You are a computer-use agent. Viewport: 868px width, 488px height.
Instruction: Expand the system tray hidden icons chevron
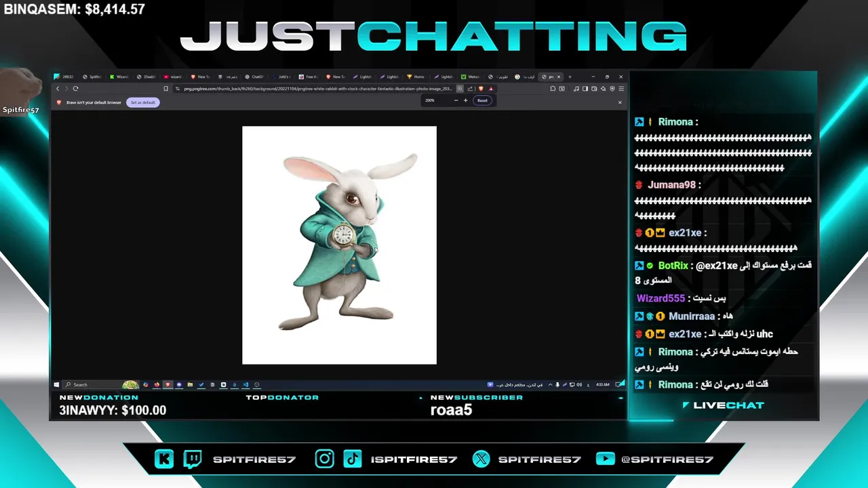550,385
